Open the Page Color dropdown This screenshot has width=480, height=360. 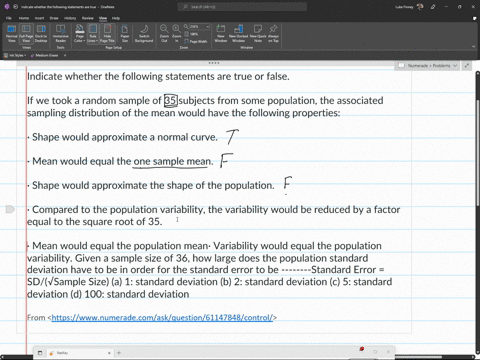[x=79, y=33]
